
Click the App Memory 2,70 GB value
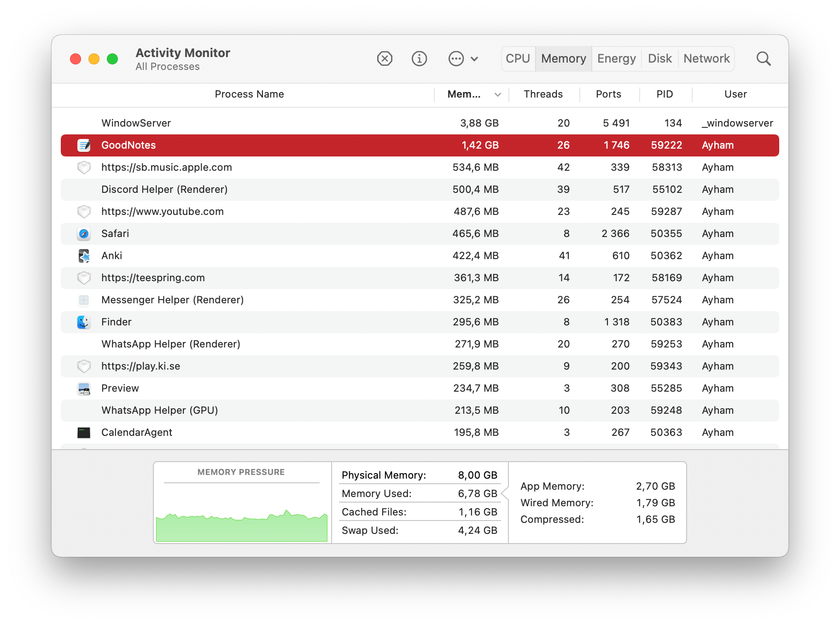(655, 486)
